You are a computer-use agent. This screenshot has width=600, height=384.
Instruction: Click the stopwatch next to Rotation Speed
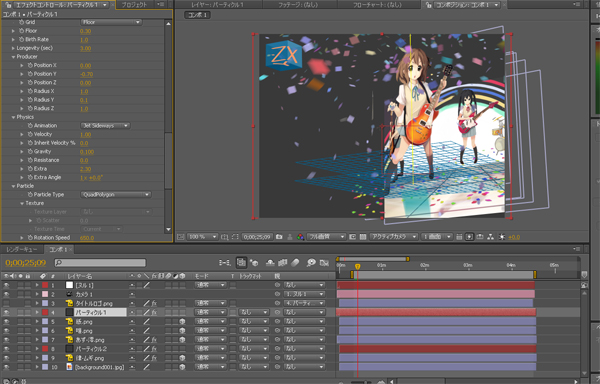30,238
